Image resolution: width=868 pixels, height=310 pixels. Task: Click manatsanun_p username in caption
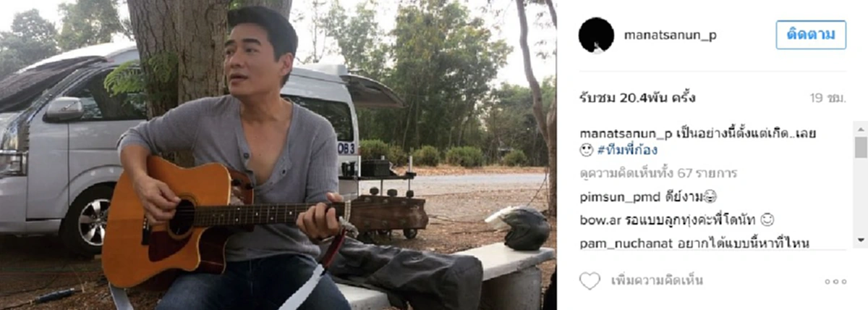[626, 135]
